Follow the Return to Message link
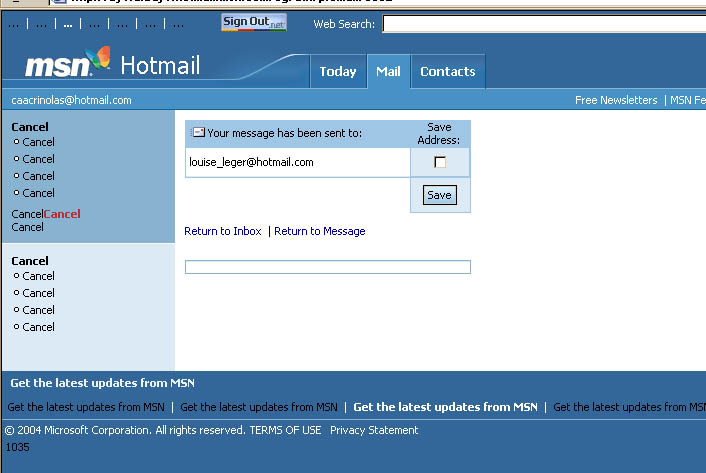Viewport: 706px width, 473px height. point(320,231)
